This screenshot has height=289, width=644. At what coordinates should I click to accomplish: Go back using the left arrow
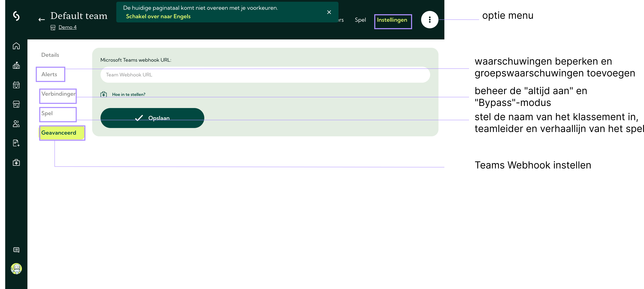[x=41, y=19]
